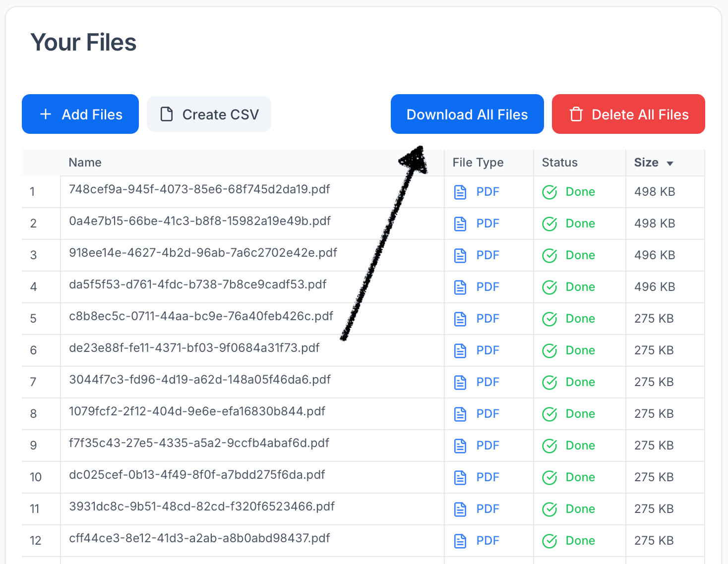Click PDF type label for dc025cef file
The image size is (728, 564).
click(x=487, y=477)
